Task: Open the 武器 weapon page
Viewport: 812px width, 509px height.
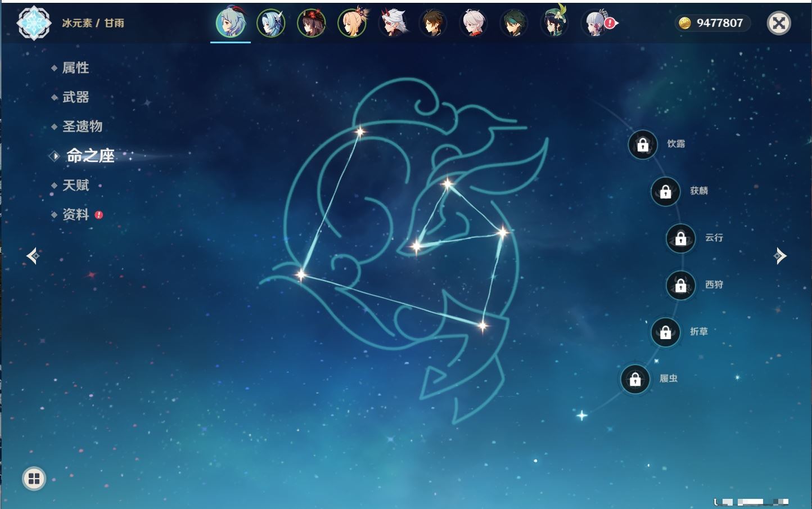Action: 75,97
